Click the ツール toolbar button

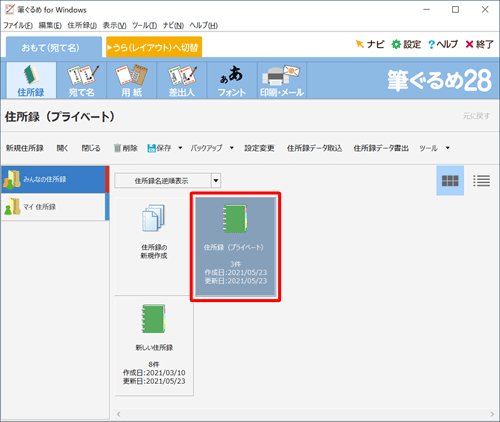click(x=428, y=148)
